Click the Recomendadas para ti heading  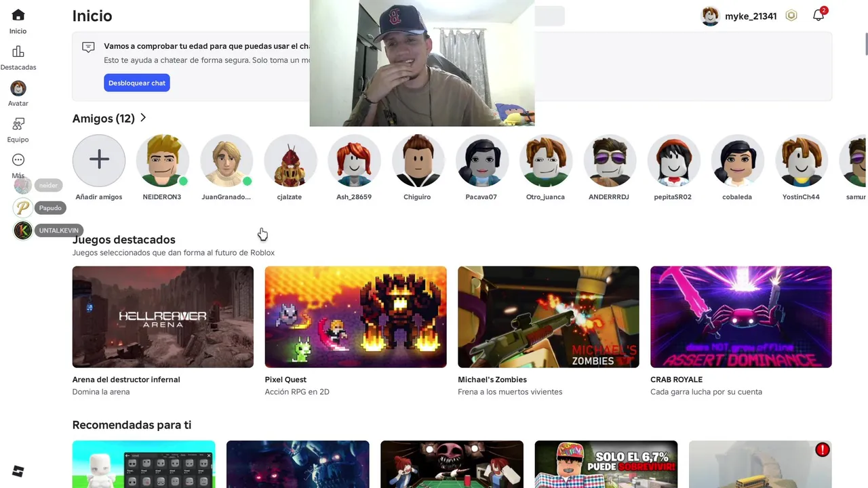tap(132, 425)
